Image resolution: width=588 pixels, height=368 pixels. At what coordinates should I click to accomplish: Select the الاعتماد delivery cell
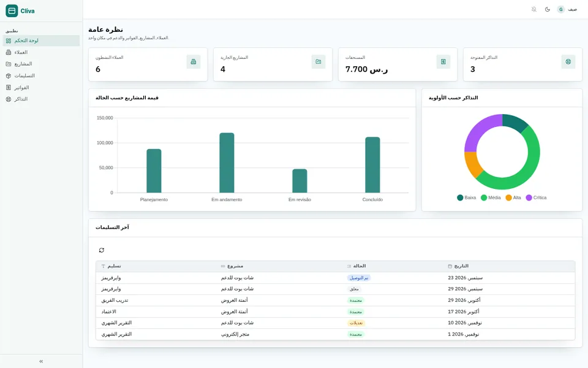tap(109, 312)
